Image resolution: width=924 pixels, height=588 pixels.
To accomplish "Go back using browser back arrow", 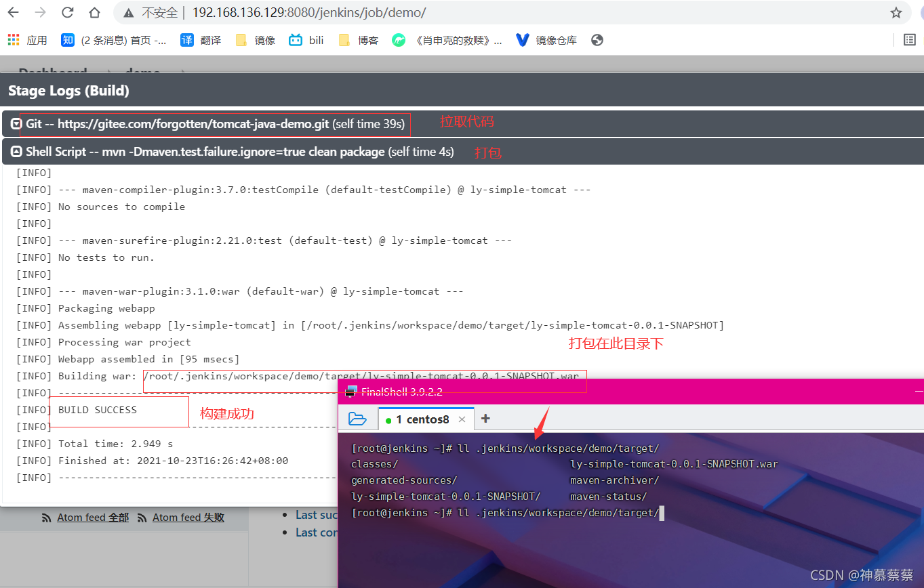I will click(x=14, y=12).
